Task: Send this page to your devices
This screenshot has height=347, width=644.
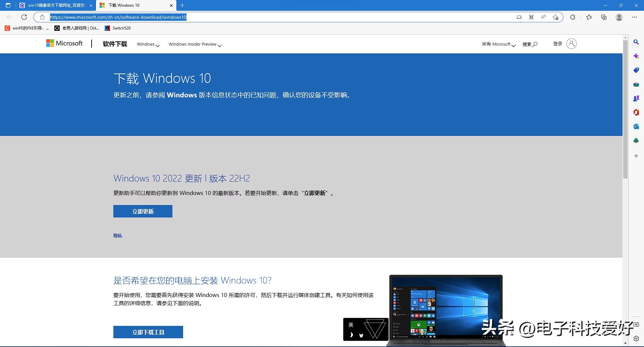Action: tap(519, 17)
